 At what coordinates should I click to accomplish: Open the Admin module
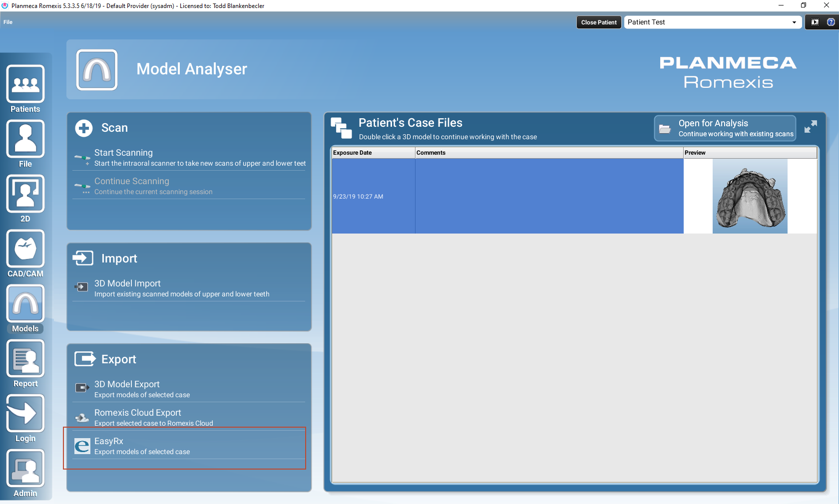(x=25, y=473)
